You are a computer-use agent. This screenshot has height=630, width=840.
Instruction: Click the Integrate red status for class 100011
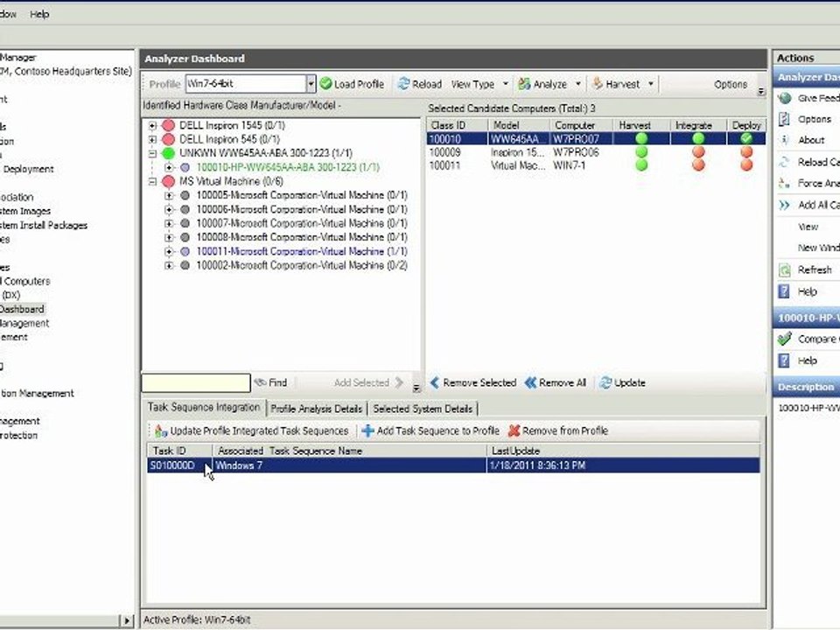pos(698,165)
